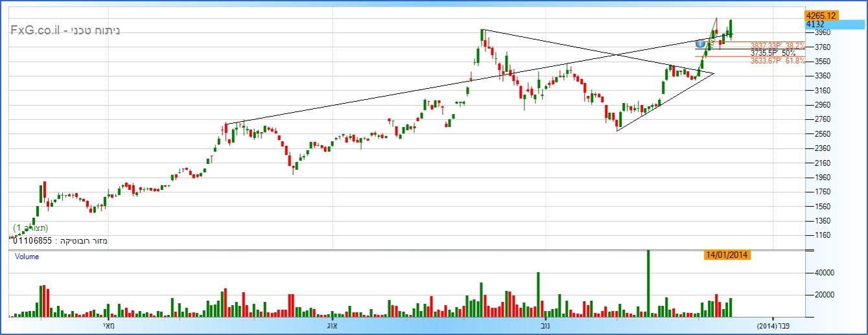Screen dimensions: 868x335
Task: Click the Volume panel label
Action: 27,257
